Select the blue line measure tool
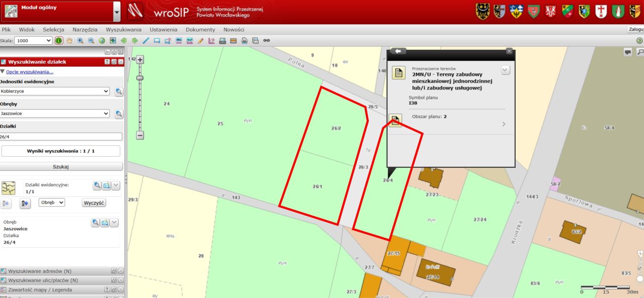The width and height of the screenshot is (644, 298). 146,41
